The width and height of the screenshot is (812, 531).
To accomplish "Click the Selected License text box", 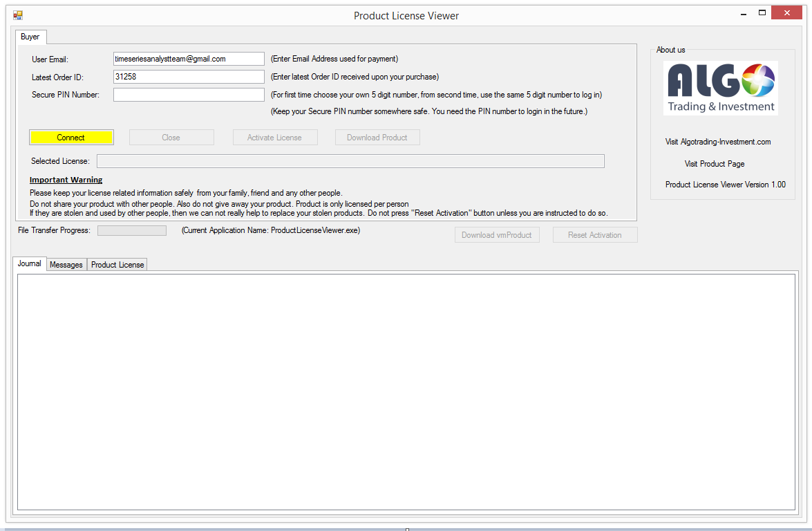I will pyautogui.click(x=350, y=161).
